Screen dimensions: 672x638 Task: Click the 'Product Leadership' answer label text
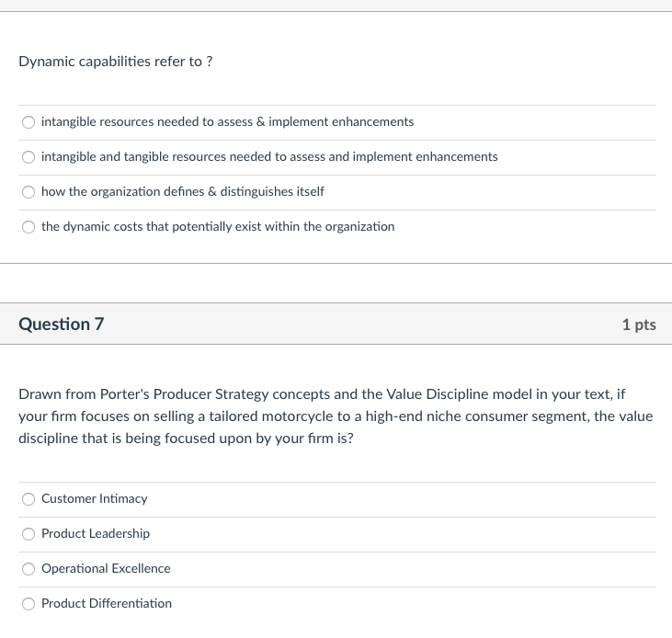pos(96,534)
